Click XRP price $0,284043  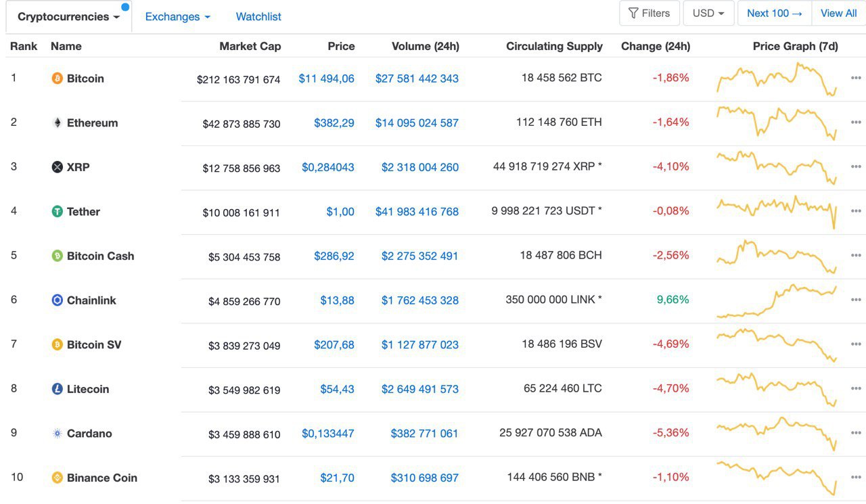(328, 167)
